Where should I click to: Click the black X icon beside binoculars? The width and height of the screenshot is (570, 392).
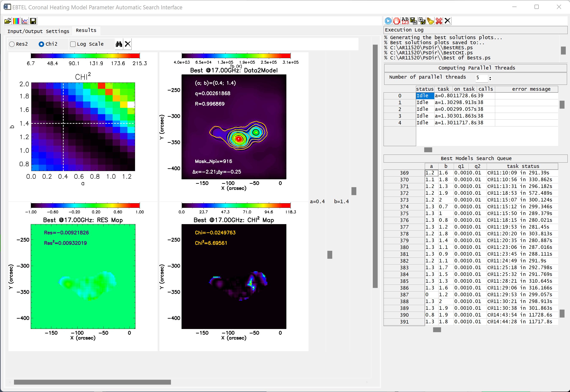coord(128,44)
